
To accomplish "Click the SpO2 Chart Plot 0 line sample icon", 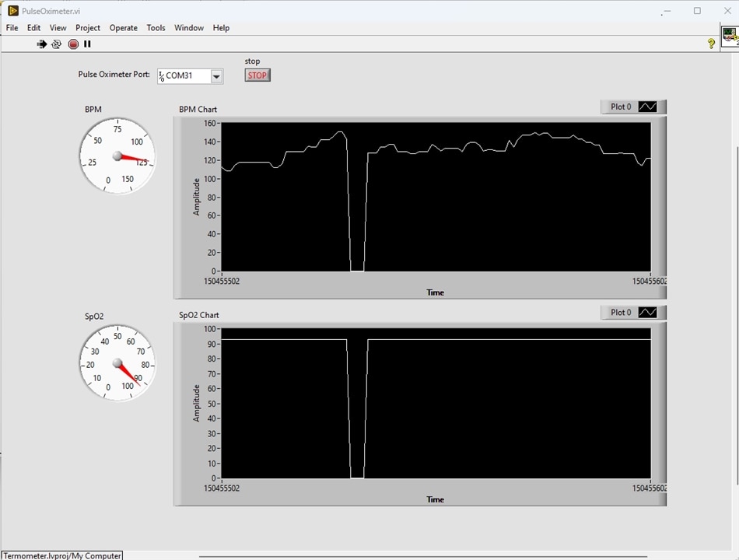I will pyautogui.click(x=647, y=312).
